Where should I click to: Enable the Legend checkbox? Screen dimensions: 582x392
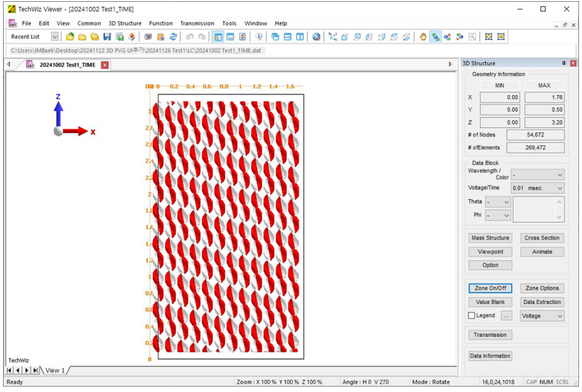pyautogui.click(x=472, y=316)
